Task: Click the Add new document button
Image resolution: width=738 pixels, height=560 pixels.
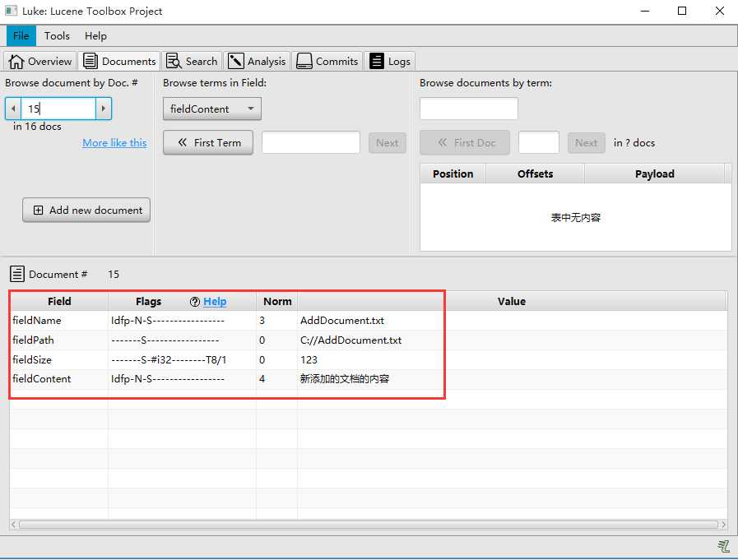Action: [86, 210]
